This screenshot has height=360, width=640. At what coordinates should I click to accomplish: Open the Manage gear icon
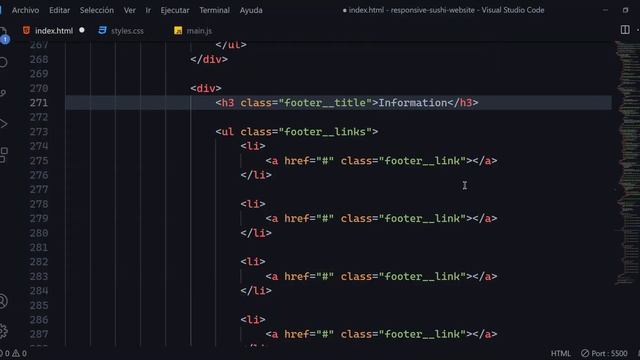tap(3, 331)
